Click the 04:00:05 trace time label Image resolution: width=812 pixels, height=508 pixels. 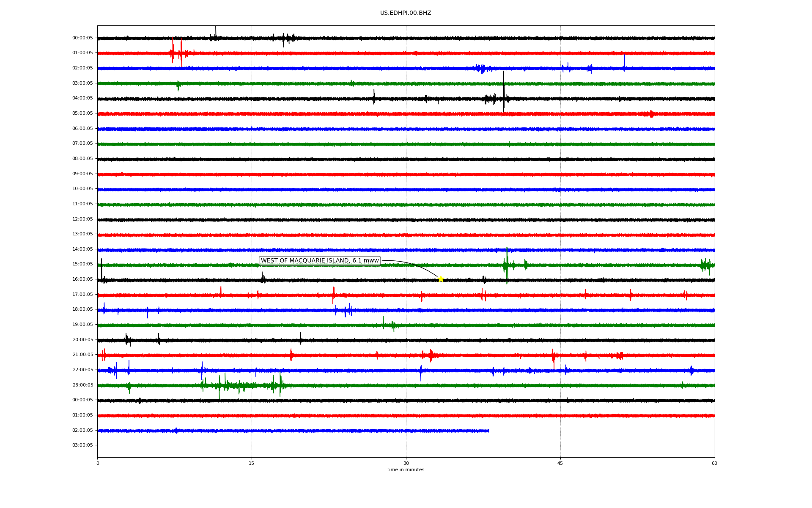(82, 98)
